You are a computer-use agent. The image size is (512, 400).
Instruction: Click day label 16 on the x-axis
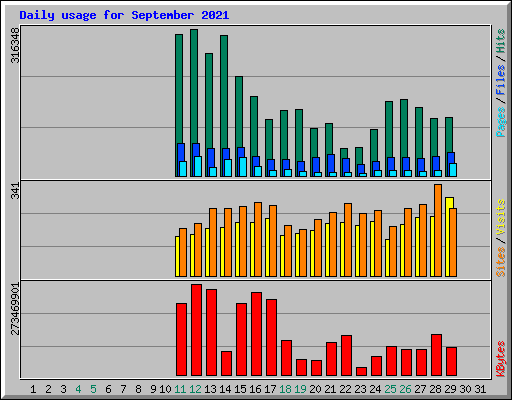(255, 389)
